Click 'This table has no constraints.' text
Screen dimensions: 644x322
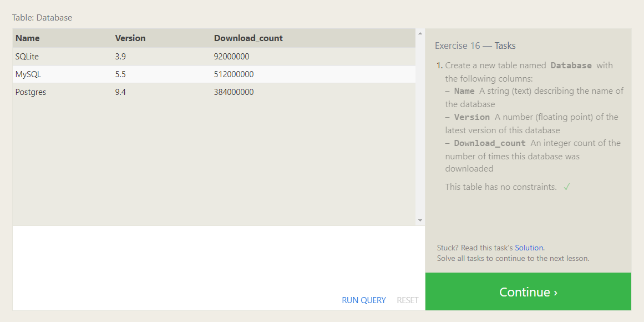pyautogui.click(x=501, y=187)
